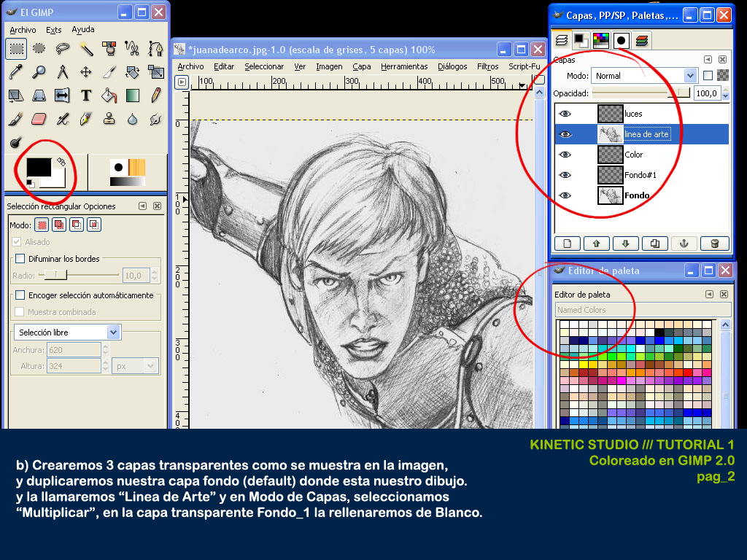Select the linea de arte layer name
747x560 pixels.
click(646, 134)
